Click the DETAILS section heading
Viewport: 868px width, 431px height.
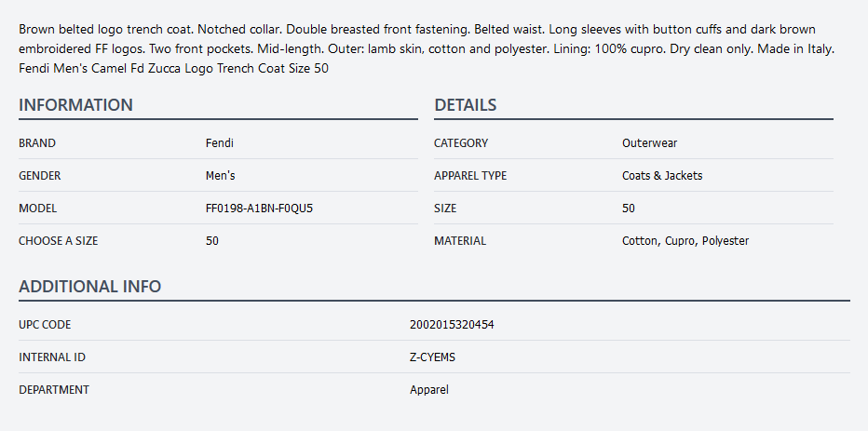[465, 105]
